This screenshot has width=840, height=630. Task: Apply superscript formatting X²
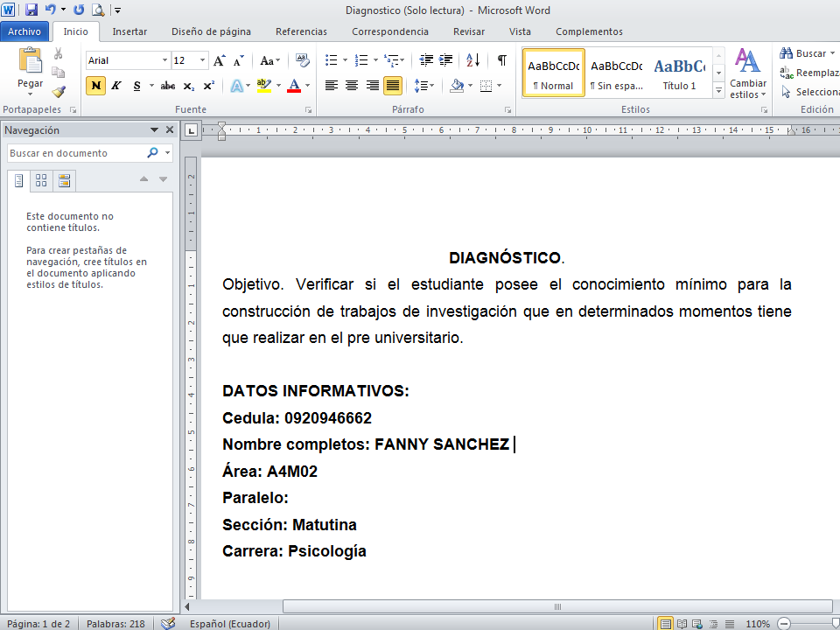tap(209, 86)
